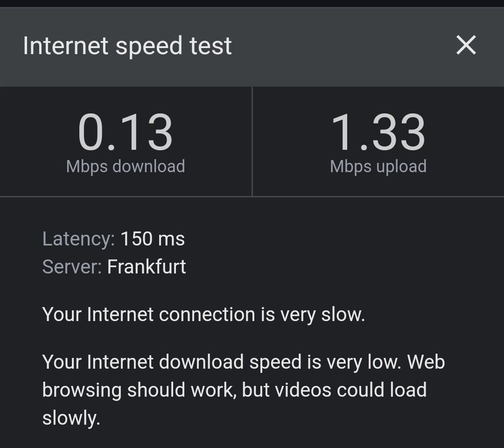Image resolution: width=504 pixels, height=448 pixels.
Task: Click the dark strip above the header
Action: click(252, 3)
